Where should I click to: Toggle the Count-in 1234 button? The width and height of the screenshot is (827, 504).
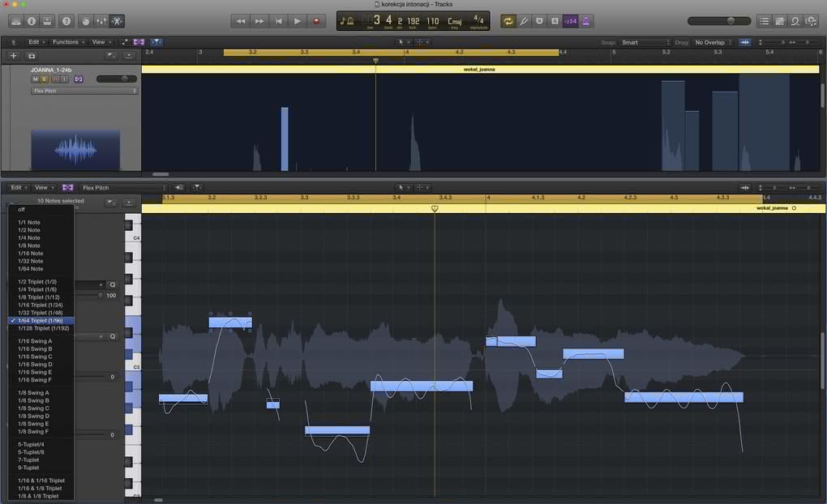point(570,21)
